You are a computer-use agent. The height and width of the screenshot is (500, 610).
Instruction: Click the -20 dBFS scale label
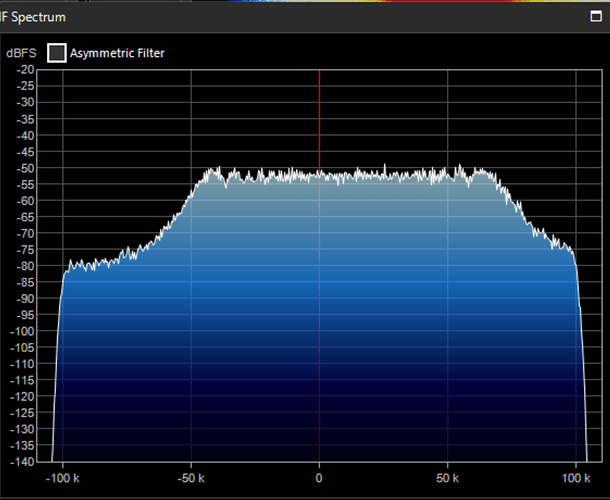pos(24,70)
